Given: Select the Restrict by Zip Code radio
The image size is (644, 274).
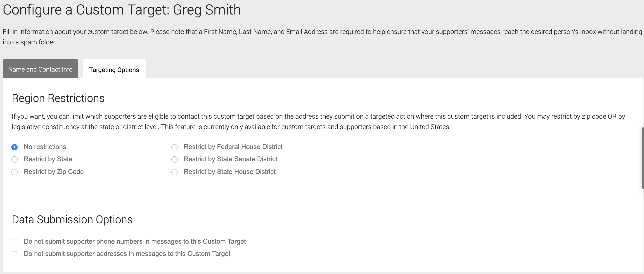Looking at the screenshot, I should point(14,172).
